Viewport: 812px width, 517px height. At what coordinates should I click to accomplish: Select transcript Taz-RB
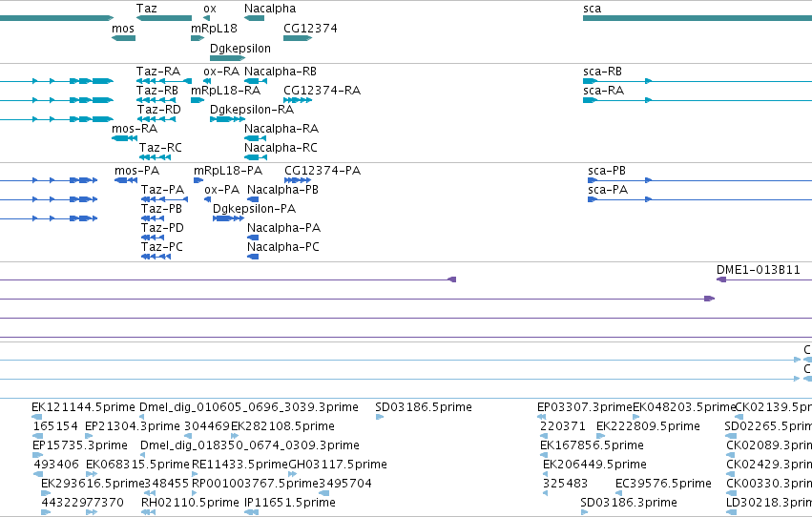(156, 100)
